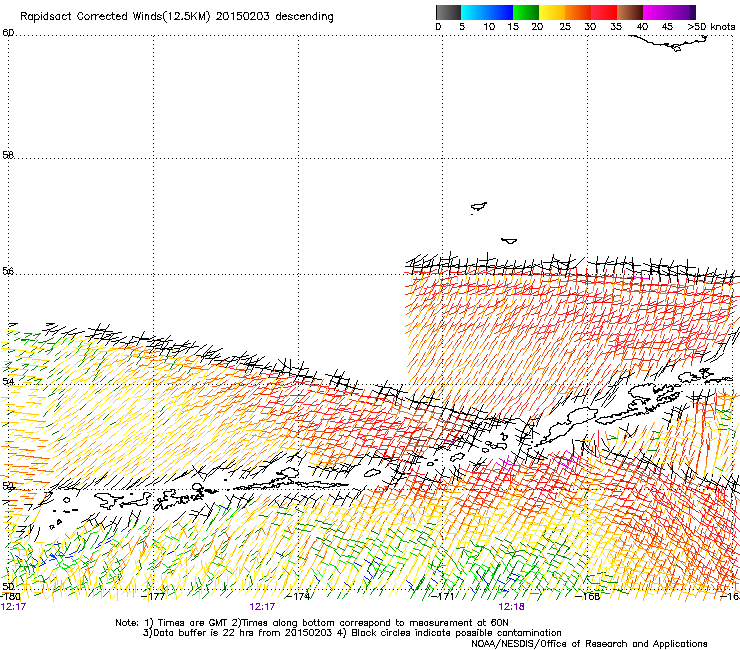
Task: Click the longitude label '-177'
Action: 154,596
